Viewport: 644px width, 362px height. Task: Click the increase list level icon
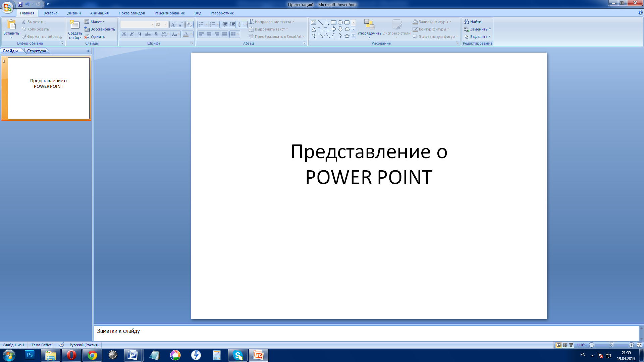[232, 24]
